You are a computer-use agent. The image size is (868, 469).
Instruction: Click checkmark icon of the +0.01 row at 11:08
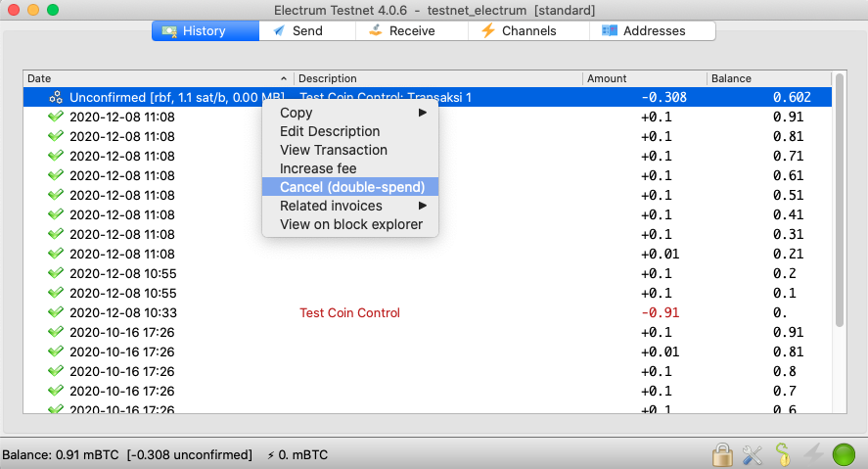[x=56, y=255]
